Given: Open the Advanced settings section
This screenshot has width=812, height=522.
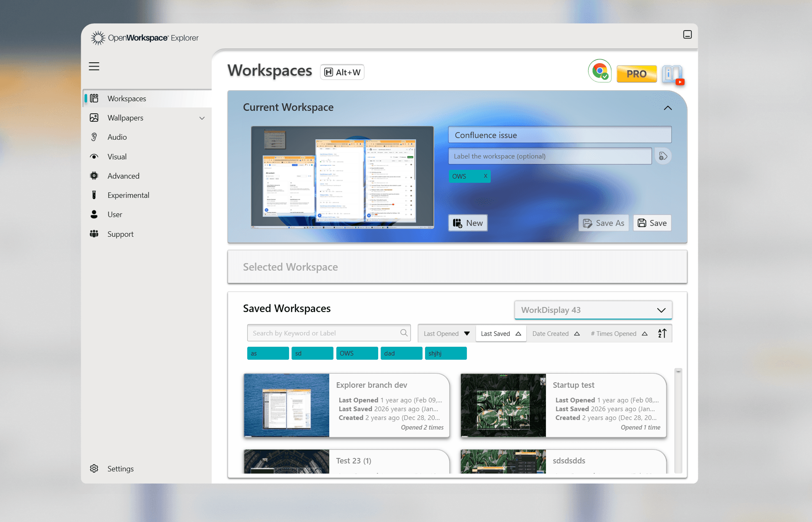Looking at the screenshot, I should pos(123,176).
